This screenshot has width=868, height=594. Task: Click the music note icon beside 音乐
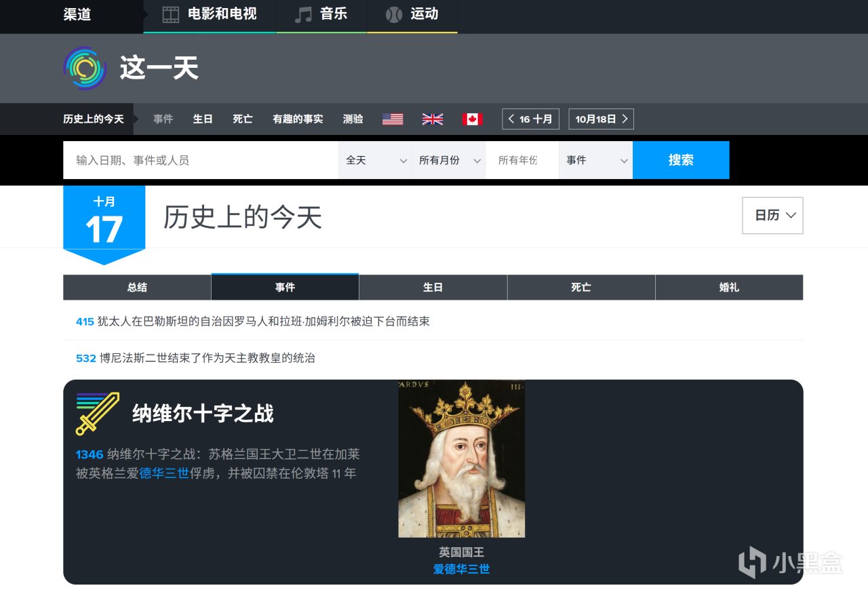[303, 14]
